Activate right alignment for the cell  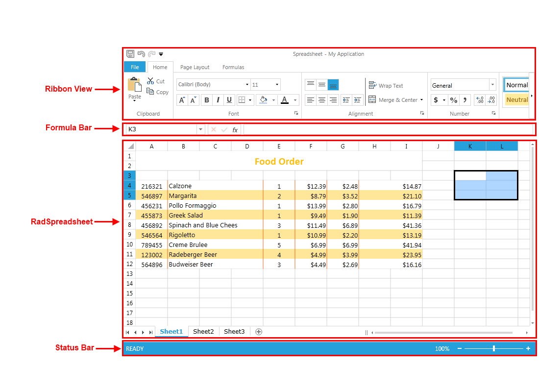(x=333, y=99)
